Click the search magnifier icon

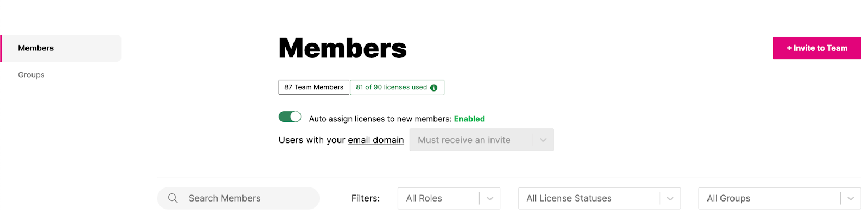173,198
